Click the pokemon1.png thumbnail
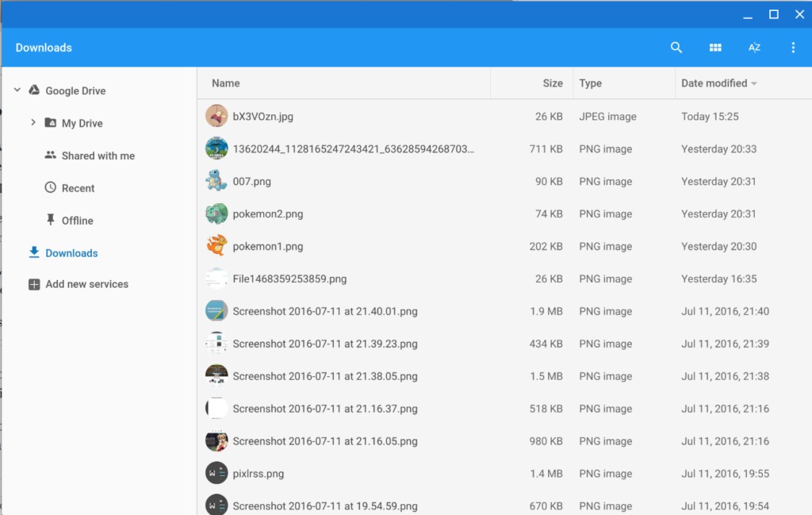Viewport: 812px width, 515px height. pos(216,246)
